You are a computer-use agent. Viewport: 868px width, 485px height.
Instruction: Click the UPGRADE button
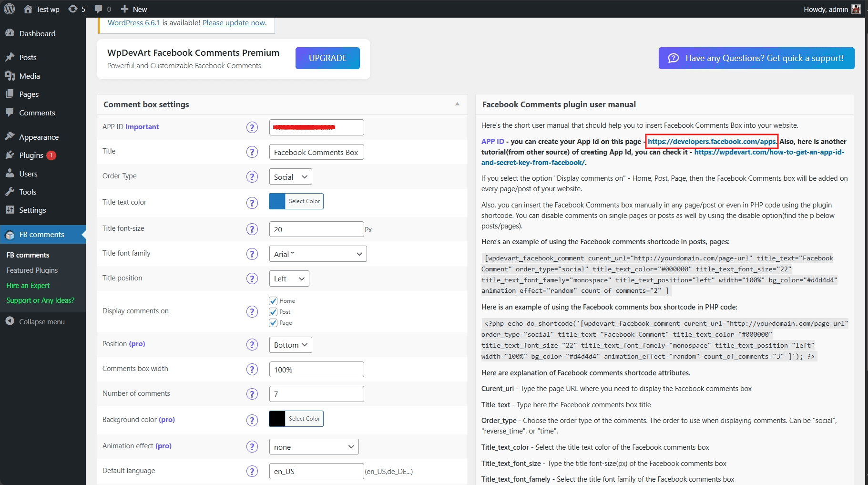tap(327, 58)
